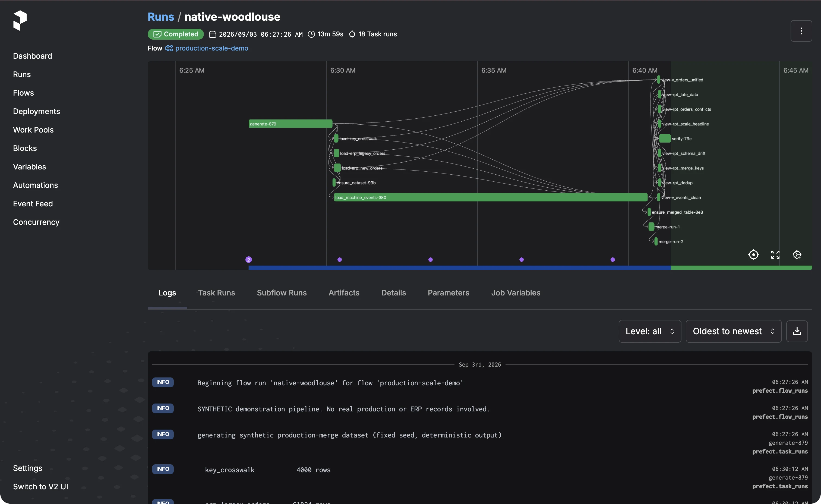821x504 pixels.
Task: Navigate to Deployments
Action: [x=37, y=111]
